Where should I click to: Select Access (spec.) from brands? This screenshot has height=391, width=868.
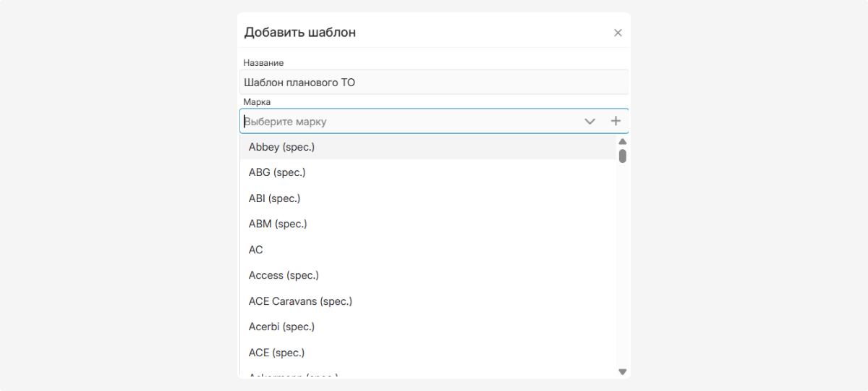(284, 275)
